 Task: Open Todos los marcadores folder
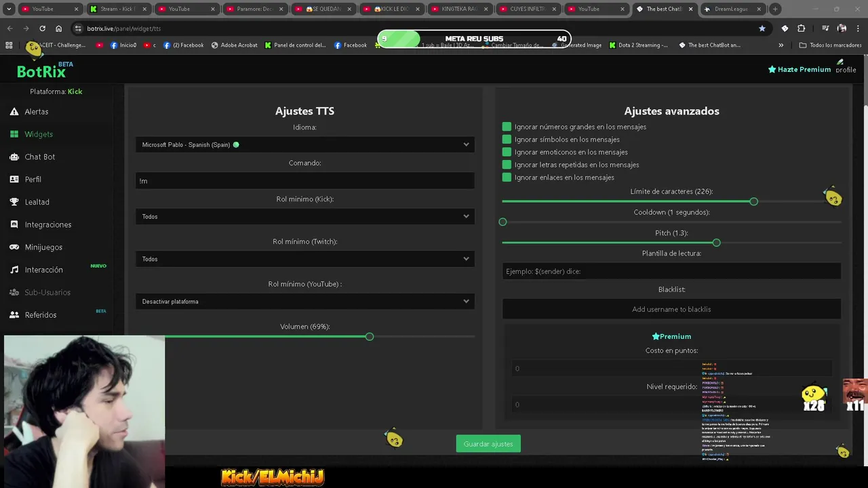(830, 45)
